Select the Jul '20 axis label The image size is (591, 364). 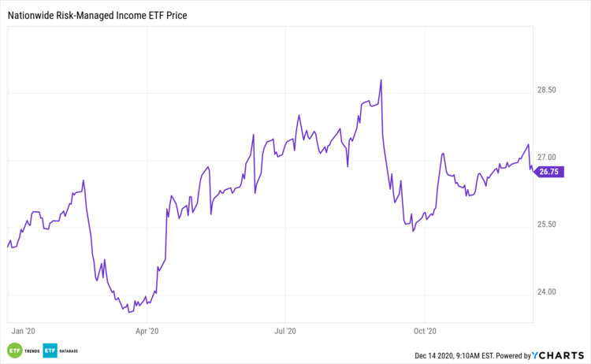click(286, 331)
